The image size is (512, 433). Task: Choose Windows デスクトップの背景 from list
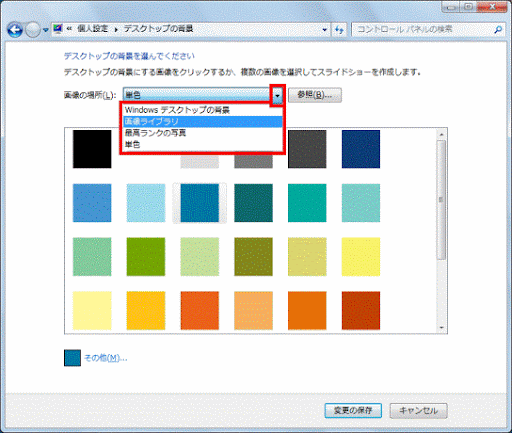pyautogui.click(x=202, y=110)
